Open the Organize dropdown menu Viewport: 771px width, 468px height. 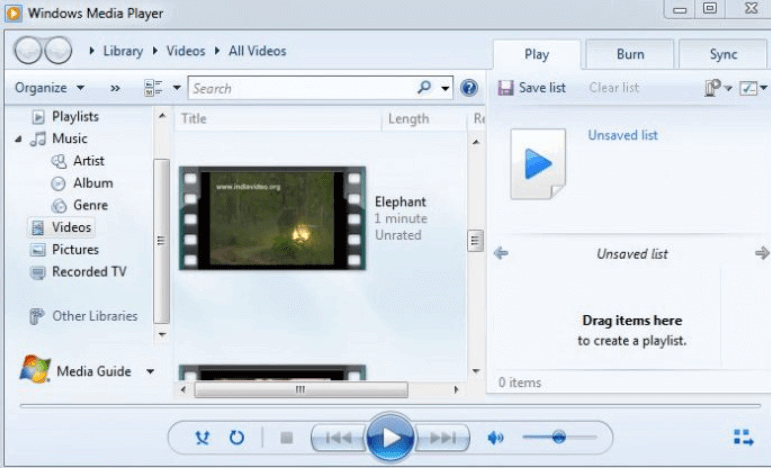(49, 88)
